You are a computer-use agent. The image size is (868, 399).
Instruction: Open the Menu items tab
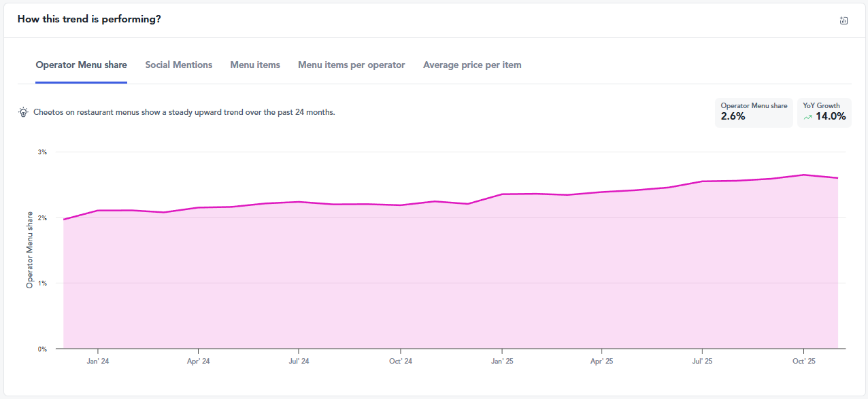[x=255, y=65]
